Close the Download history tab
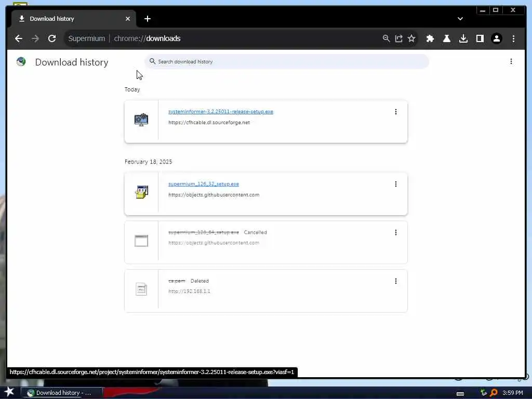Viewport: 532px width, 399px height. tap(128, 19)
